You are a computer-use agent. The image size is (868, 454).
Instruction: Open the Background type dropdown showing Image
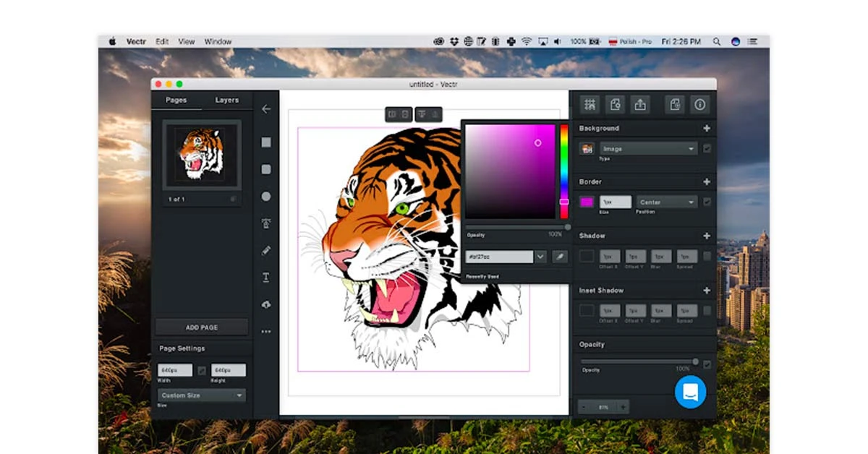pos(649,148)
